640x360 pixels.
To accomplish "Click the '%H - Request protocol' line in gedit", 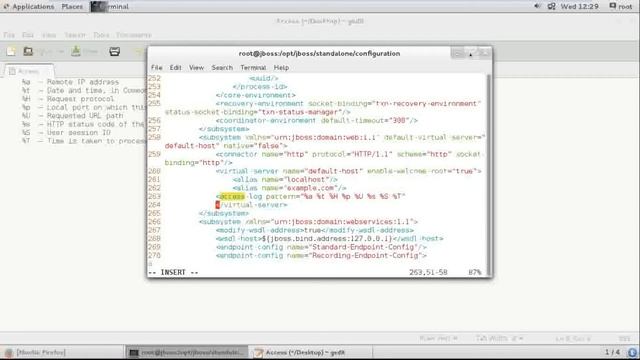I will coord(68,99).
